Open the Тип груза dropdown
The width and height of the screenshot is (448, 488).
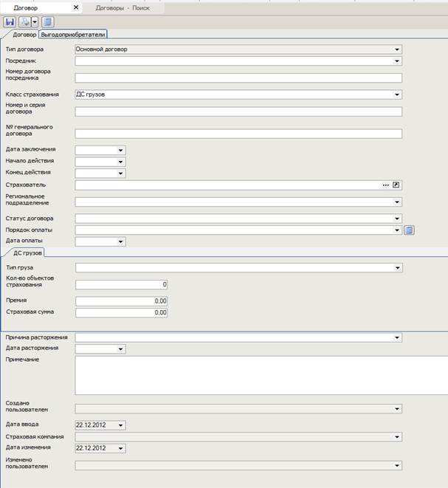pos(397,268)
